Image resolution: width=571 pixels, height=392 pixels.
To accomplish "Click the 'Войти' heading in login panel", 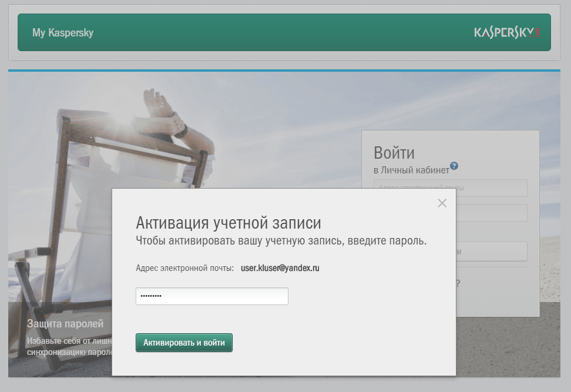I will (x=394, y=153).
